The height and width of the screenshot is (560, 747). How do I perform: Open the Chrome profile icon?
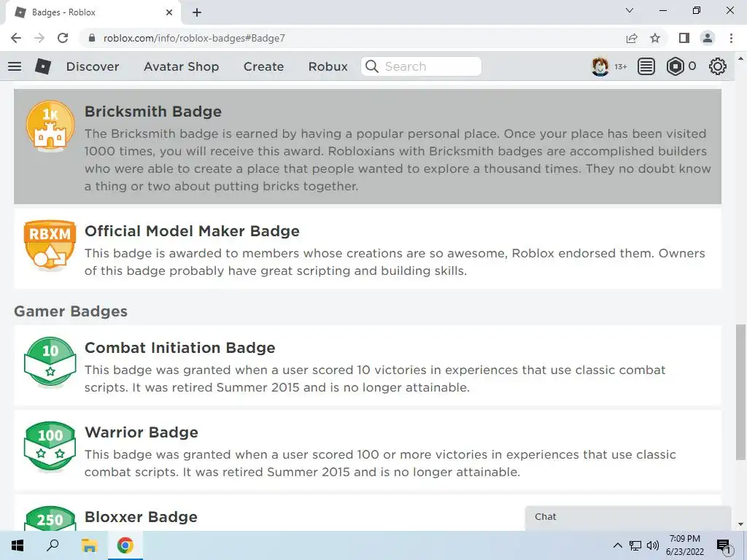tap(708, 38)
